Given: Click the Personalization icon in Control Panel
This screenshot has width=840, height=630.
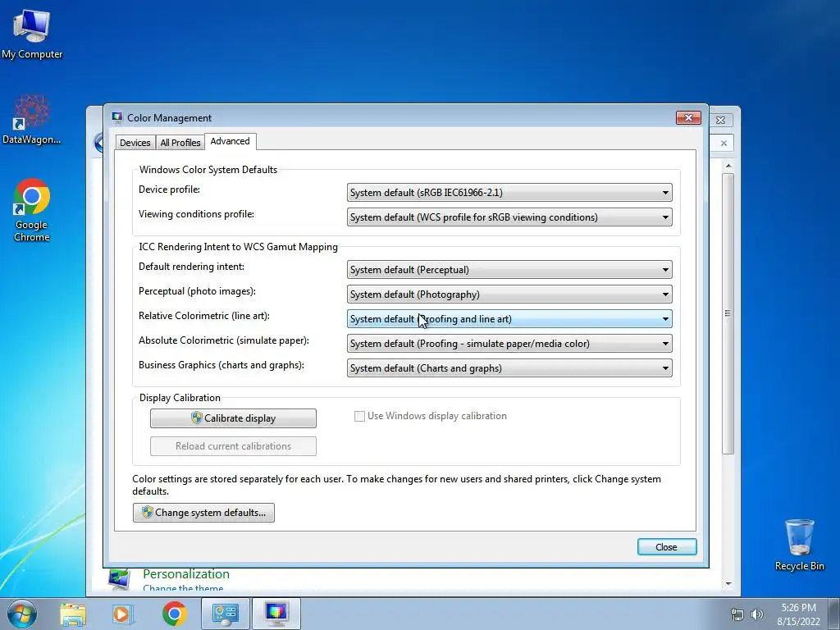Looking at the screenshot, I should (x=119, y=580).
